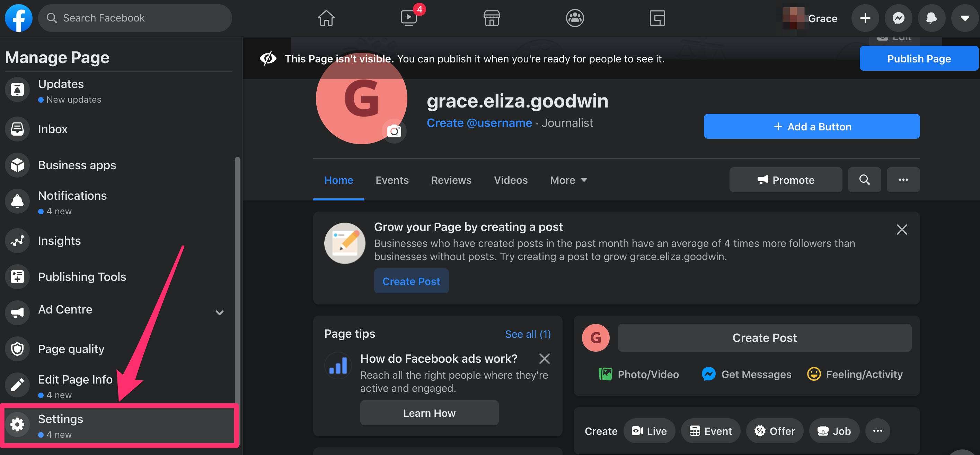Click the plus icon to create new content
Screen dimensions: 980x455
(865, 18)
